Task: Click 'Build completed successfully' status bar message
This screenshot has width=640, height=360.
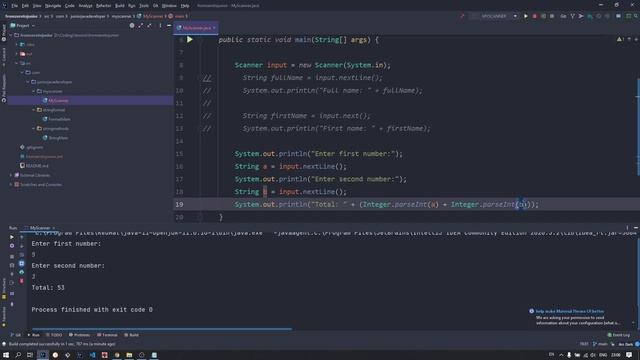Action: pyautogui.click(x=62, y=344)
